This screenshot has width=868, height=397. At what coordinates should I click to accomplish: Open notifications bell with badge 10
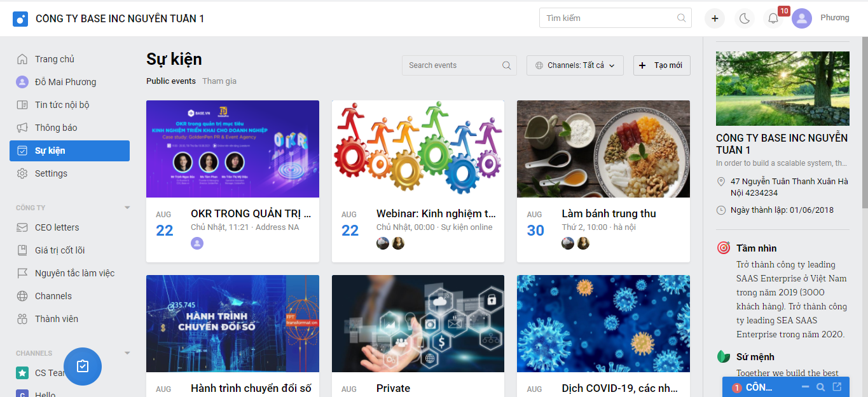pyautogui.click(x=773, y=18)
